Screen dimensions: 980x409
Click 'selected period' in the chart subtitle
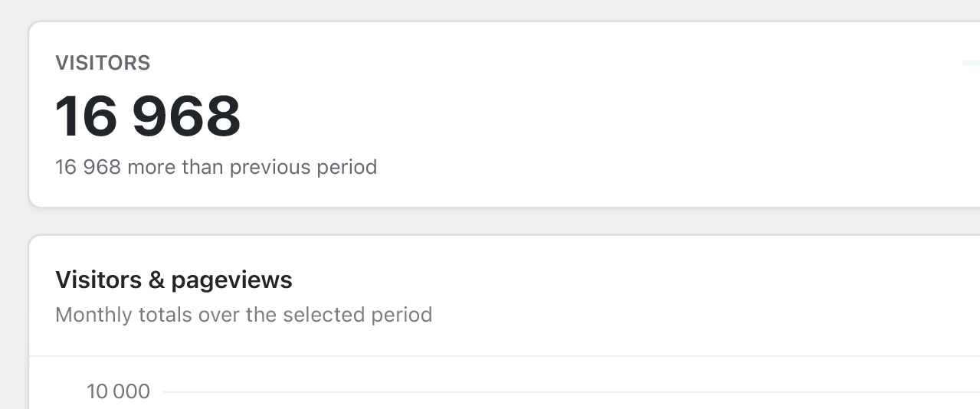[x=358, y=315]
